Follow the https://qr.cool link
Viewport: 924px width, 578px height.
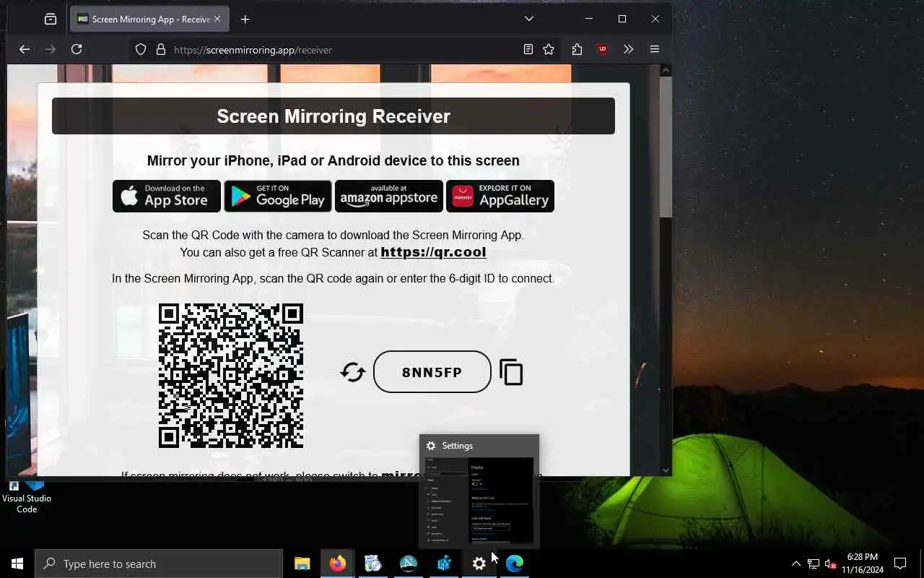click(433, 252)
